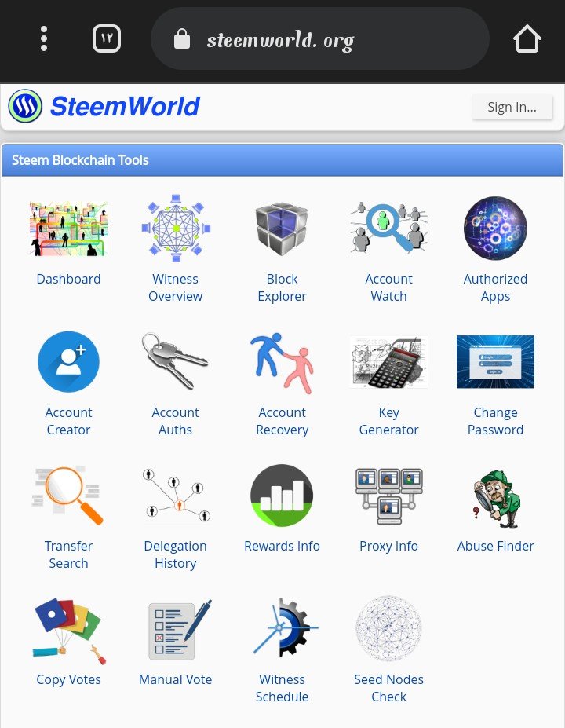
Task: Follow the Block Explorer text link
Action: [x=282, y=287]
